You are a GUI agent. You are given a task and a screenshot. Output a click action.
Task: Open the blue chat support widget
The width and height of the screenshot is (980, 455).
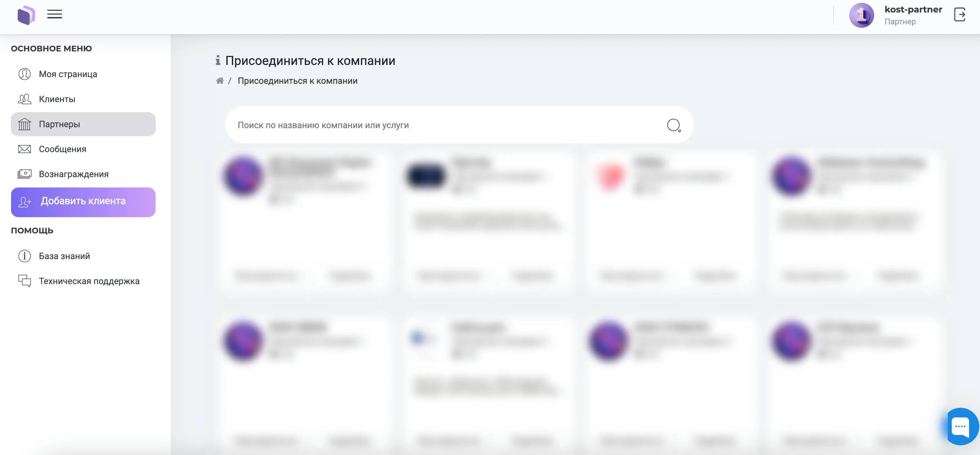(960, 427)
